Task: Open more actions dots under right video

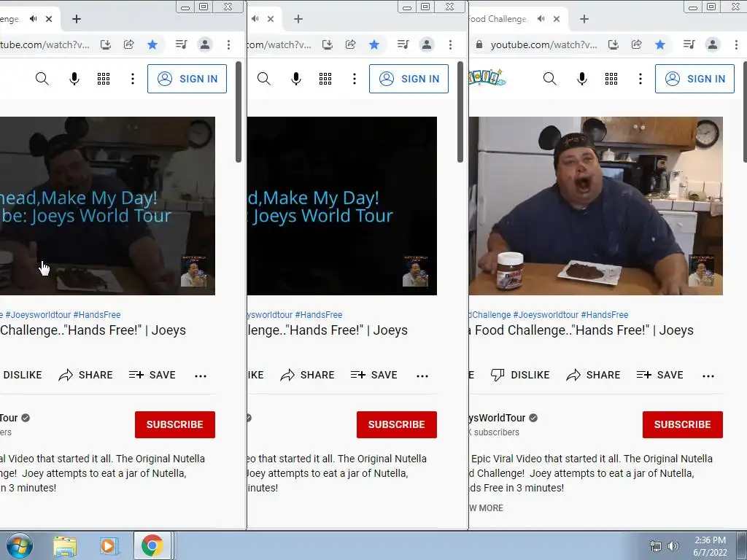Action: tap(708, 376)
